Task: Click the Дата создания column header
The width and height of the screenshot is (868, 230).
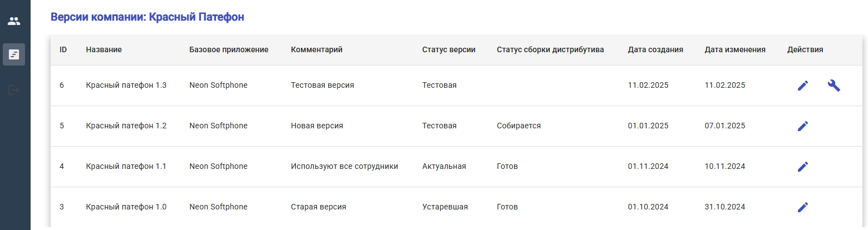Action: [655, 49]
